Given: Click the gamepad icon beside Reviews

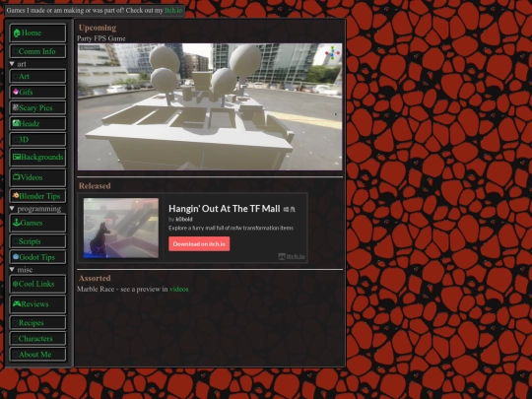Looking at the screenshot, I should click(17, 303).
